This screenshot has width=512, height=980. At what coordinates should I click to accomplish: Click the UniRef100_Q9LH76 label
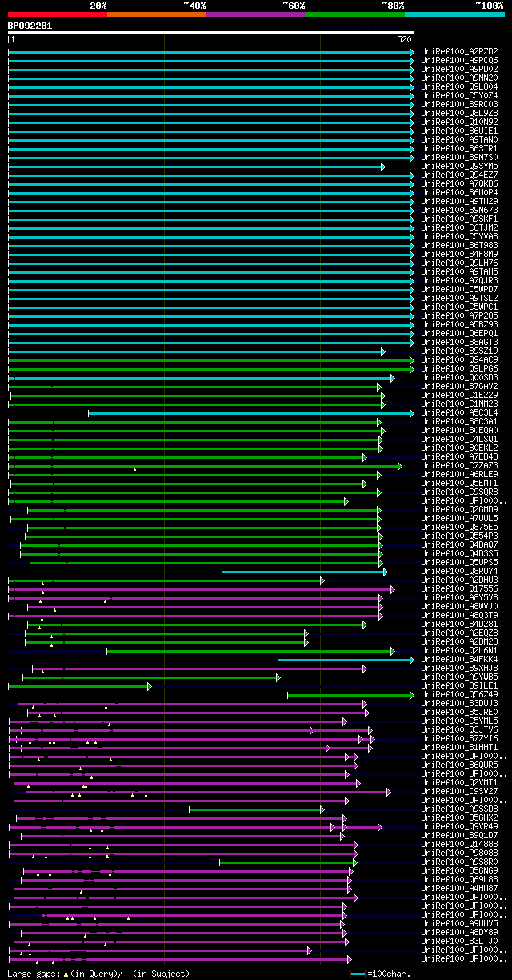[459, 263]
